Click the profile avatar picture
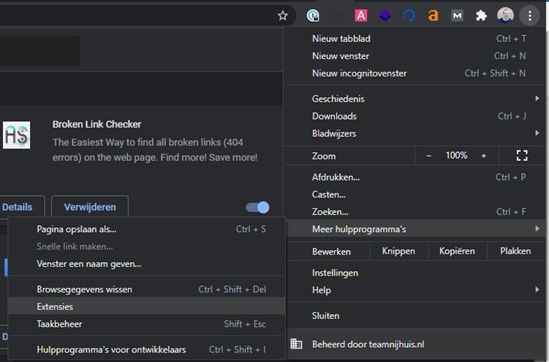Screen dimensions: 549x362 click(505, 16)
